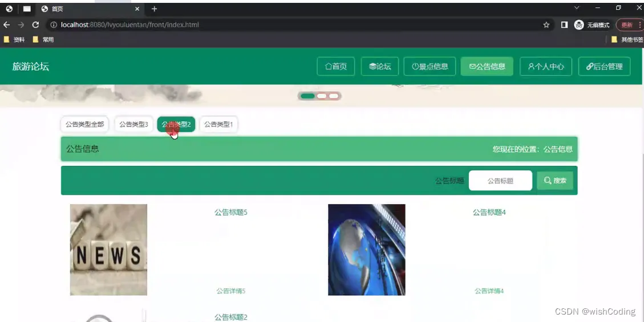Open the 资料 bookmarks folder
This screenshot has width=644, height=322.
tap(14, 39)
